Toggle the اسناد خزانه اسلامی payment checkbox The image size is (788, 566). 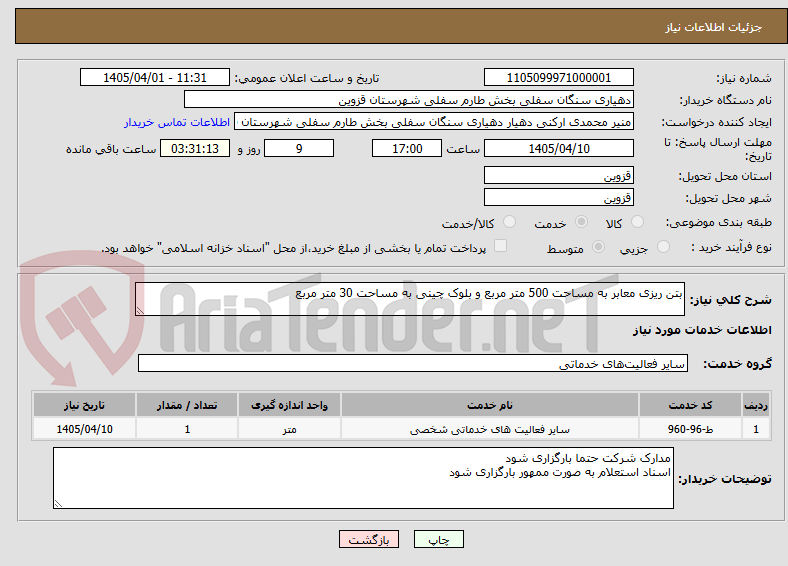pos(501,246)
